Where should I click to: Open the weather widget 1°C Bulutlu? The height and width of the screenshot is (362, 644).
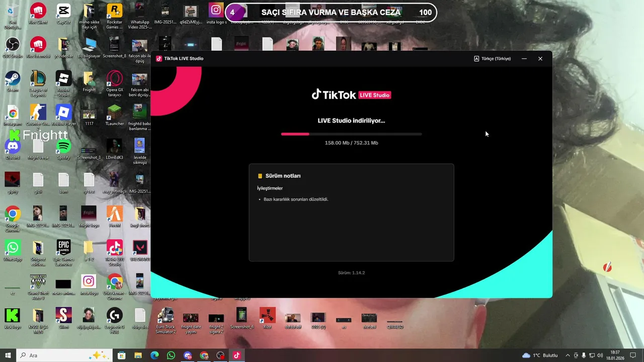click(x=540, y=355)
